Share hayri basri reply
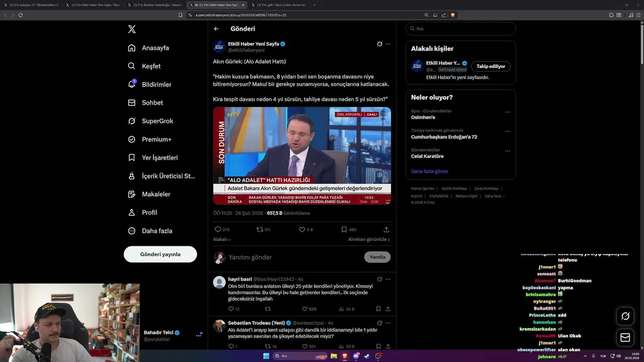Image resolution: width=644 pixels, height=362 pixels. pos(388,309)
